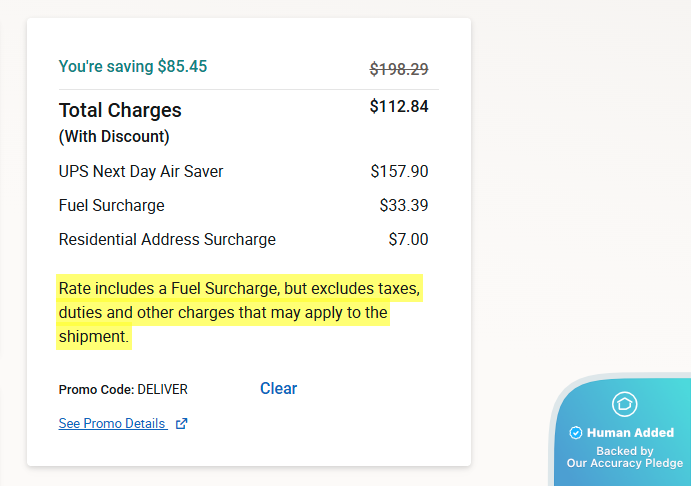This screenshot has height=486, width=691.
Task: Click the Residential Address Surcharge label
Action: pyautogui.click(x=167, y=240)
